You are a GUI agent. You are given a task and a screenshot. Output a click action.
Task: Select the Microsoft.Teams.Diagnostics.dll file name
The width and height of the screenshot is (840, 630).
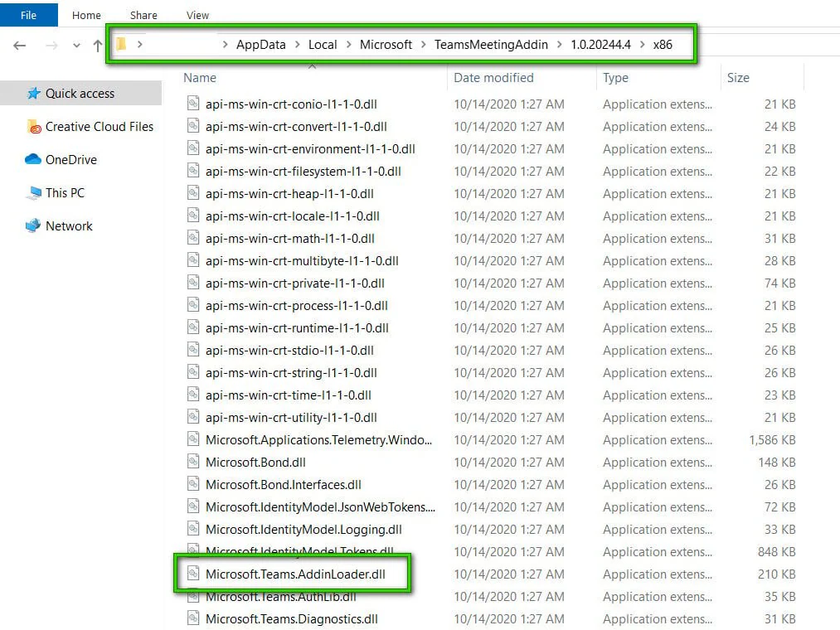coord(291,618)
